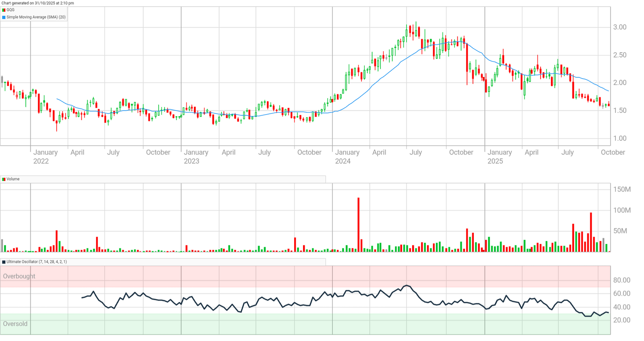Select the Simple Moving Average (SMA) (20) label
Image resolution: width=644 pixels, height=341 pixels.
[x=36, y=17]
